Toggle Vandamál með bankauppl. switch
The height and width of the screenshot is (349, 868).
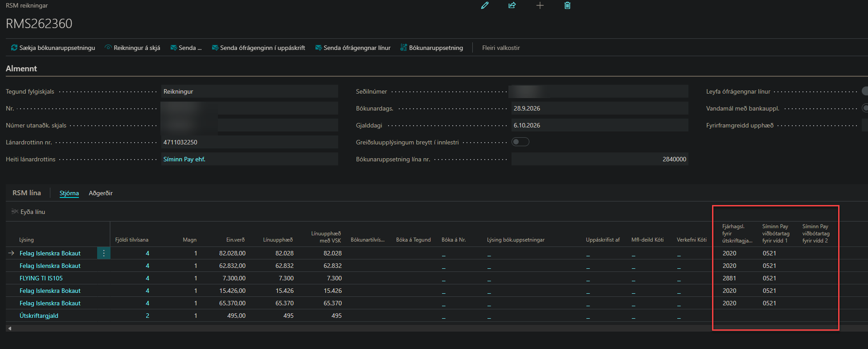click(x=865, y=108)
